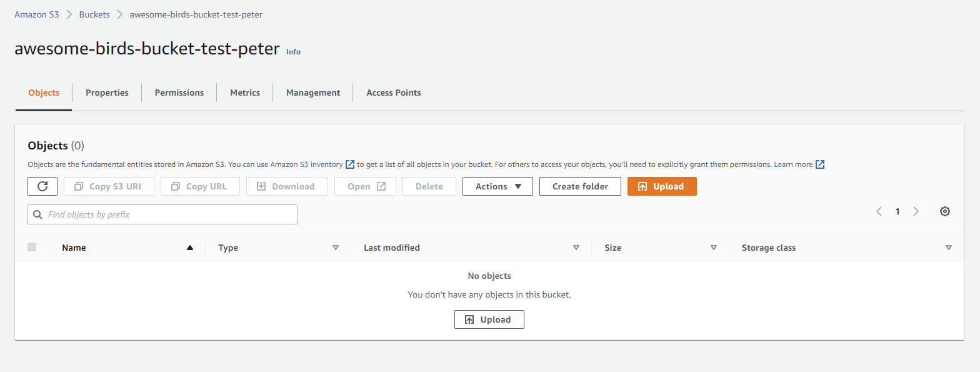Click the Download button
This screenshot has height=372, width=980.
pos(287,186)
